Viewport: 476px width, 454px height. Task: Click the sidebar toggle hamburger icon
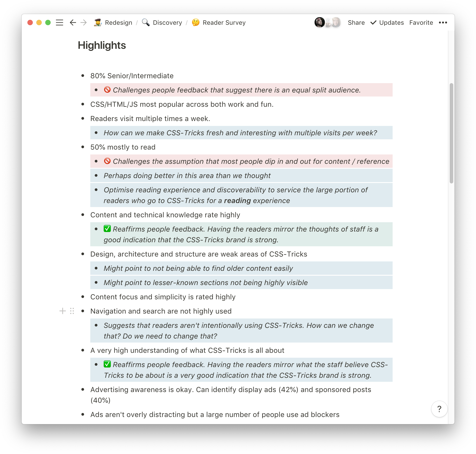tap(60, 23)
